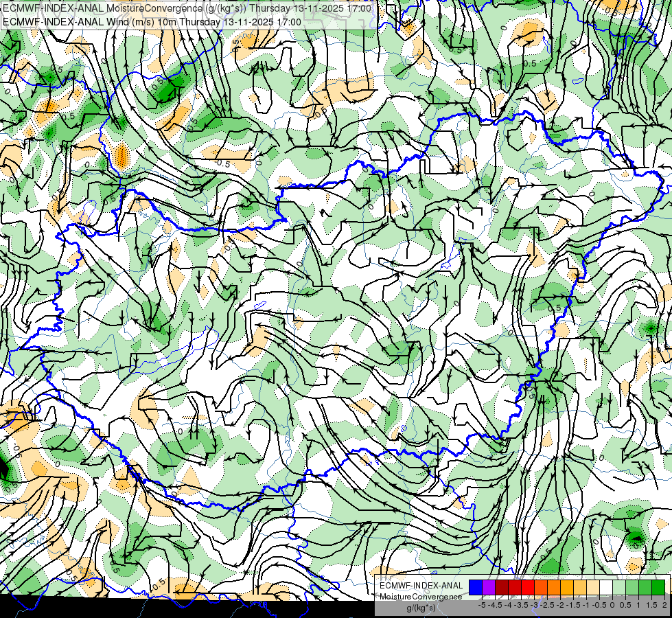
Task: Click 'ECMWF-INDEX-ANAL' label in the legend box
Action: tap(421, 586)
